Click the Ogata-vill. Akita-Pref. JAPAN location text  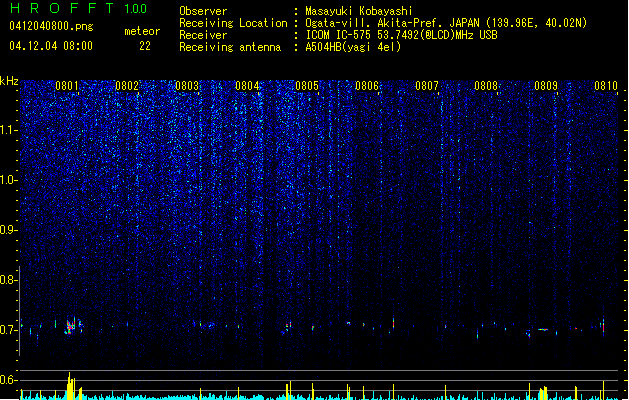[446, 23]
